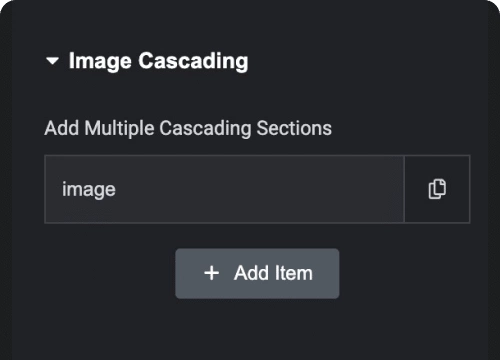Image resolution: width=500 pixels, height=360 pixels.
Task: Click the 'Add Item' text label
Action: pos(273,273)
